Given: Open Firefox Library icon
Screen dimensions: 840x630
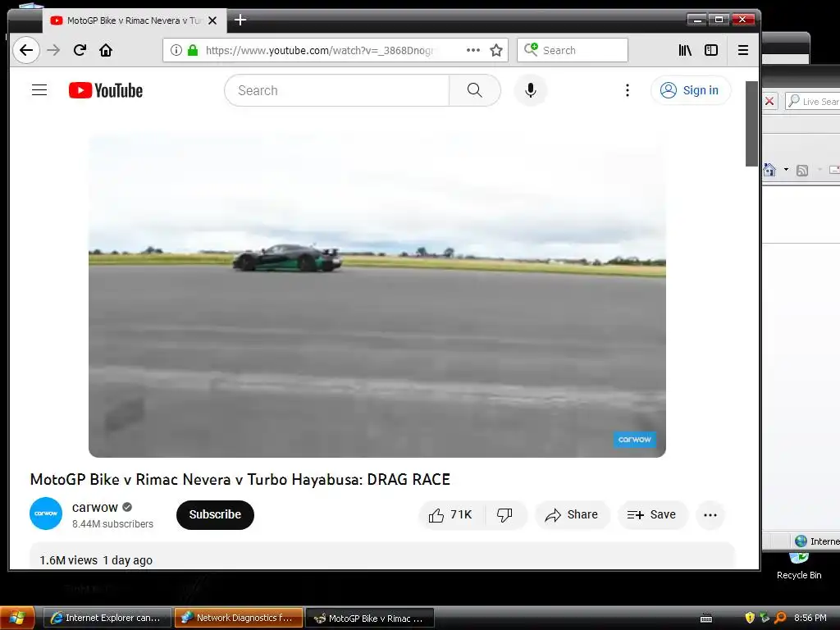Looking at the screenshot, I should click(685, 50).
